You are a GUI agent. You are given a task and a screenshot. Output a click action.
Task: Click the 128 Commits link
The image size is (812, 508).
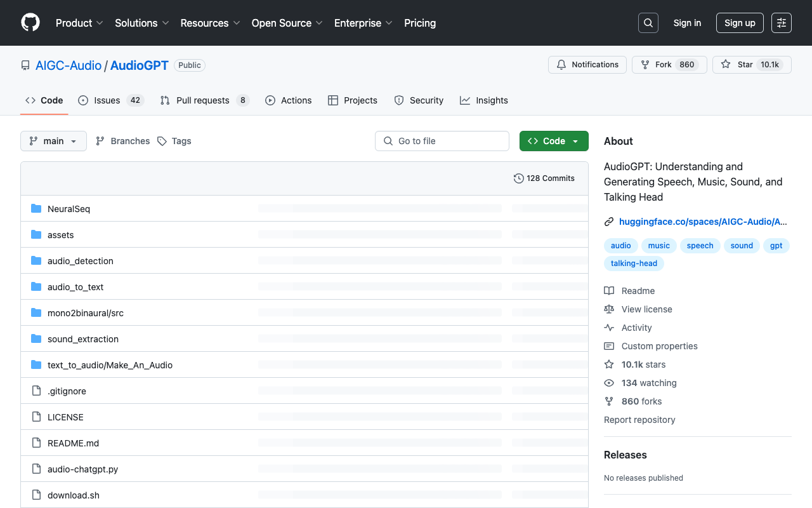544,178
